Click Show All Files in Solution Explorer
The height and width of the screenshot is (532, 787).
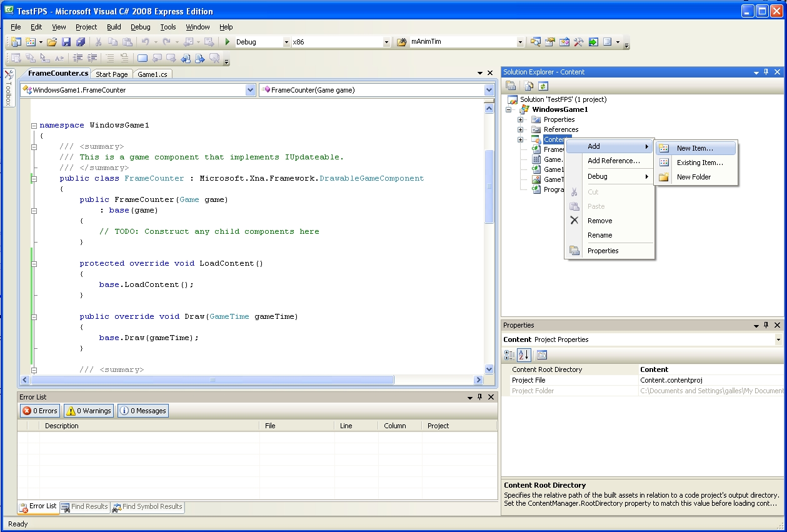[529, 86]
